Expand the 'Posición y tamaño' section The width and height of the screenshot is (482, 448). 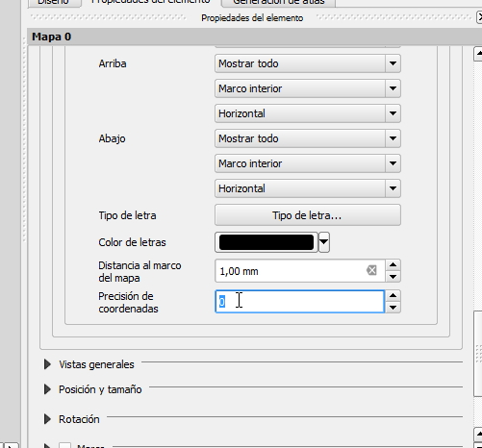[x=47, y=389]
